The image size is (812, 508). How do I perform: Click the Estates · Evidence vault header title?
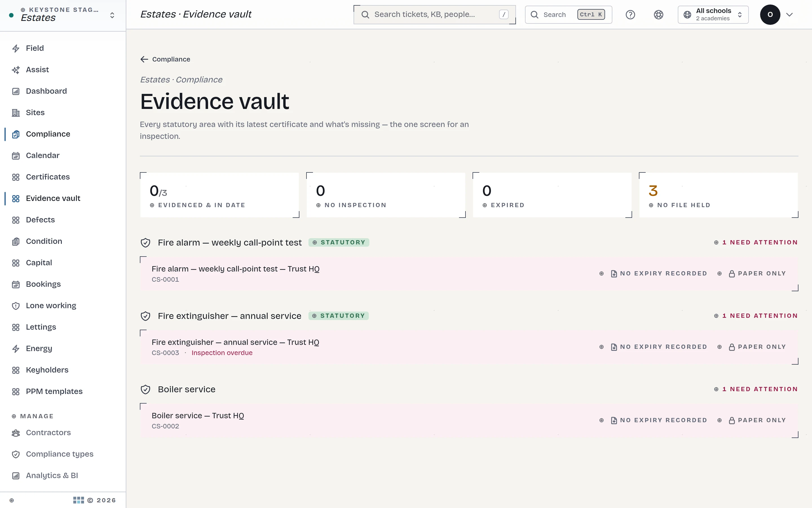pyautogui.click(x=196, y=14)
